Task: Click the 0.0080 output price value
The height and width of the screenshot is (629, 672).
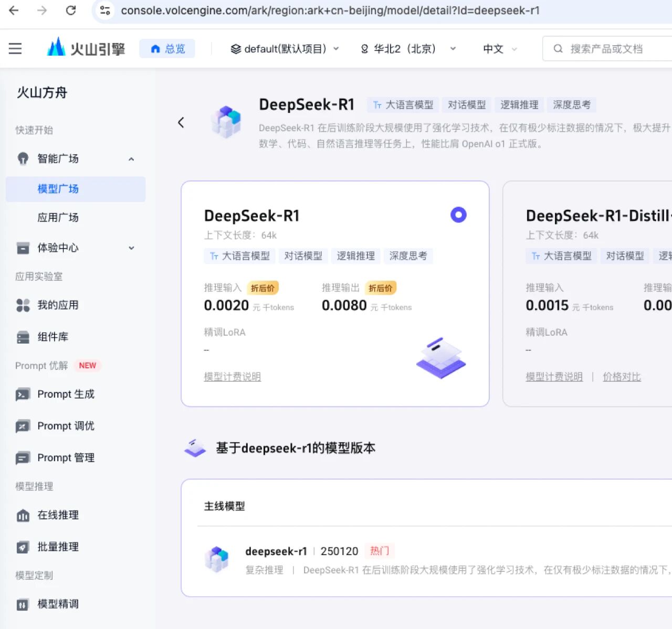Action: (x=344, y=305)
